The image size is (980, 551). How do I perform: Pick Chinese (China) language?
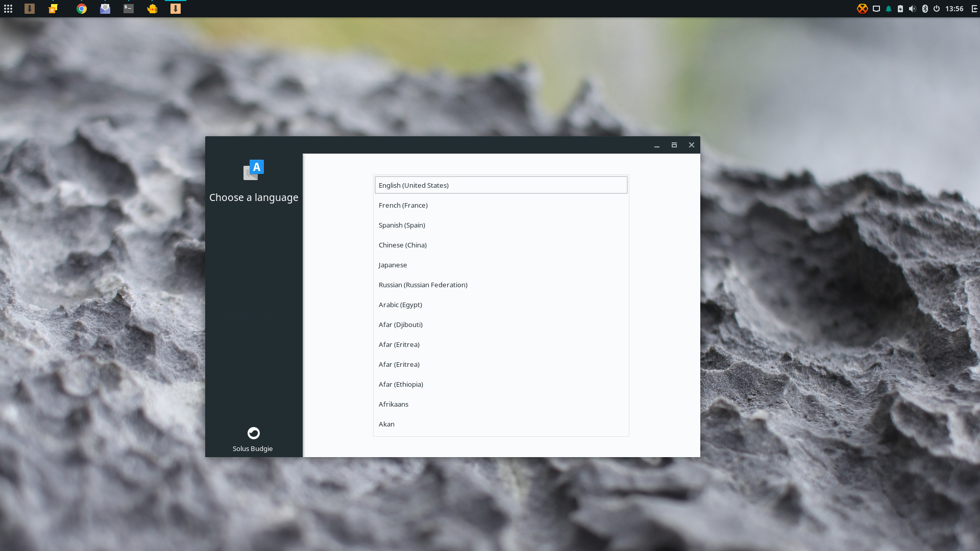pos(501,245)
